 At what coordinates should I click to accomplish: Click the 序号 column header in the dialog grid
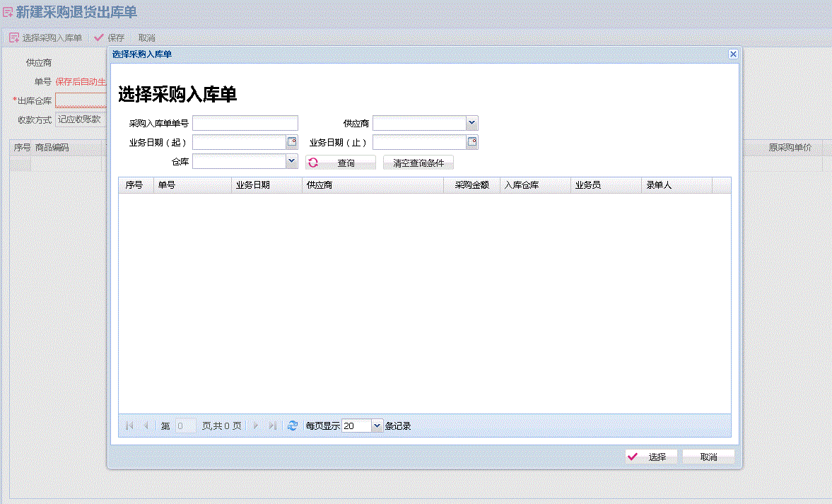[136, 185]
